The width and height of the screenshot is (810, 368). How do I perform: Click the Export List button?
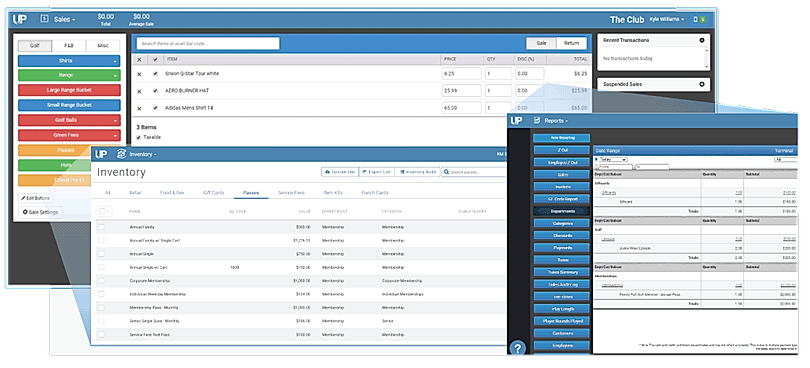pyautogui.click(x=376, y=172)
